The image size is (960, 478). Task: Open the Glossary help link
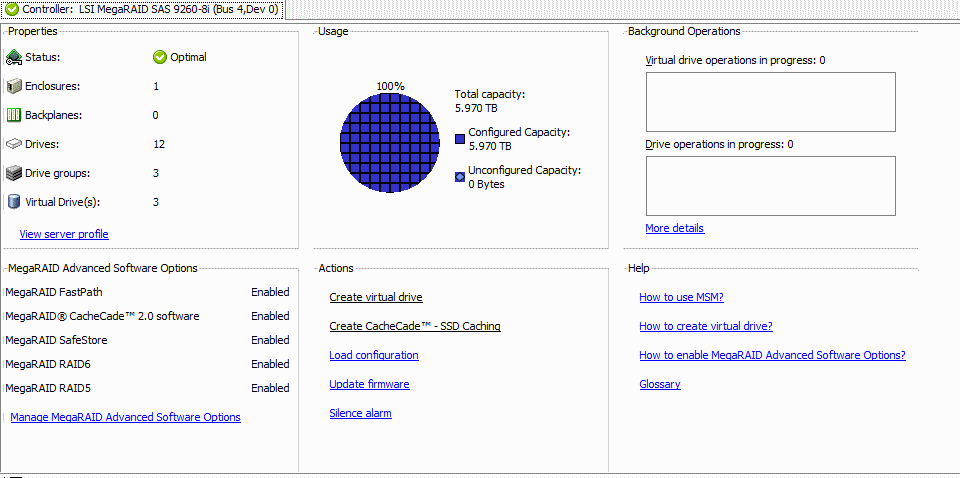coord(660,384)
